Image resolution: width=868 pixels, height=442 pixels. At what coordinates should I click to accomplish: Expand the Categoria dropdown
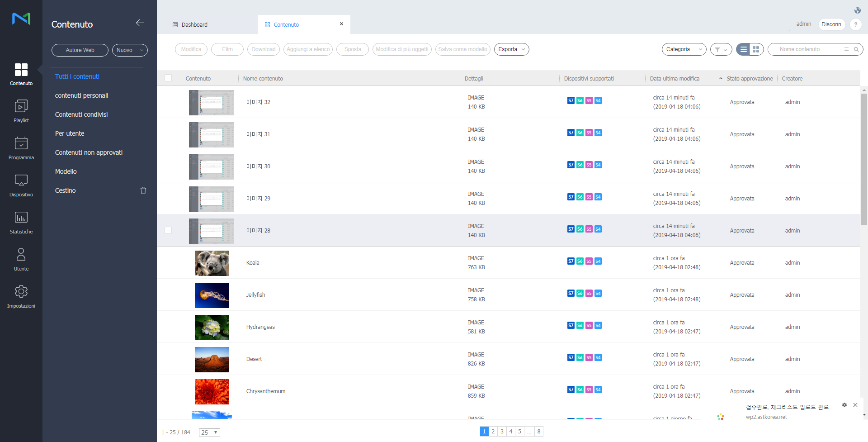[x=684, y=49]
